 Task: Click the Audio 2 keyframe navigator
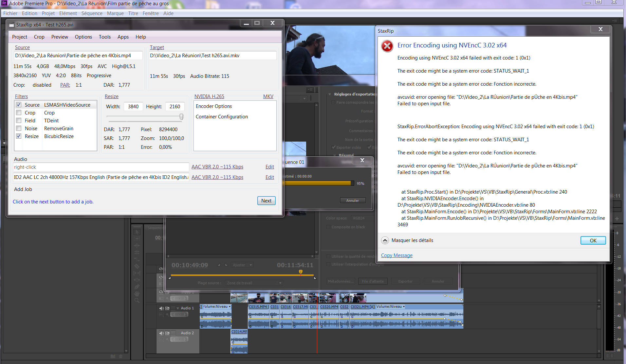pos(179,339)
